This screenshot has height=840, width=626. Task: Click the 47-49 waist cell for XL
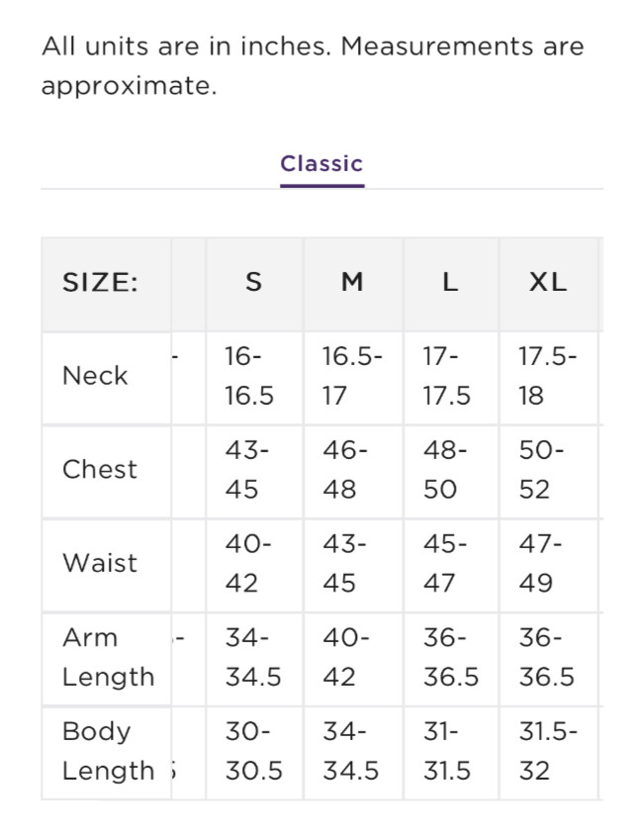point(542,563)
